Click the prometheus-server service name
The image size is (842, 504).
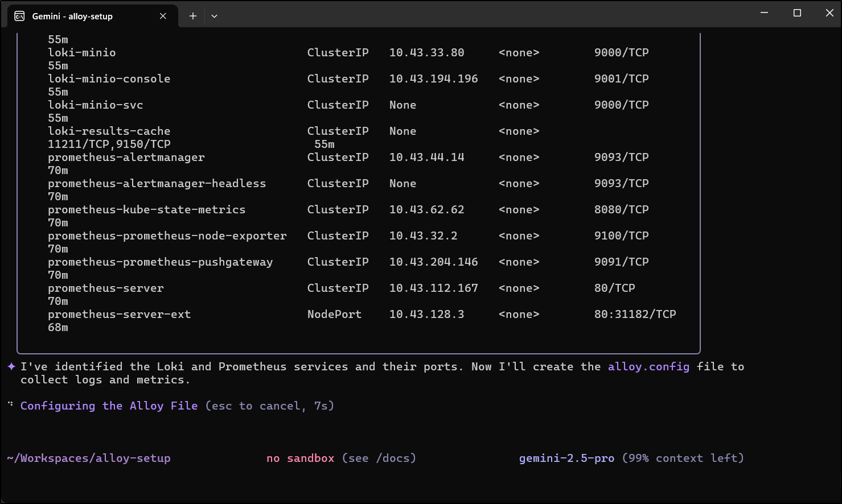pyautogui.click(x=106, y=288)
